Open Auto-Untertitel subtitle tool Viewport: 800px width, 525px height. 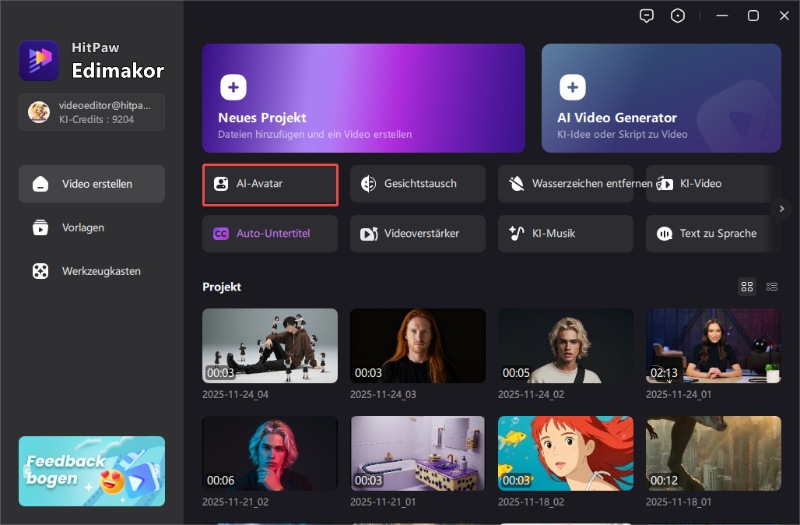click(270, 234)
